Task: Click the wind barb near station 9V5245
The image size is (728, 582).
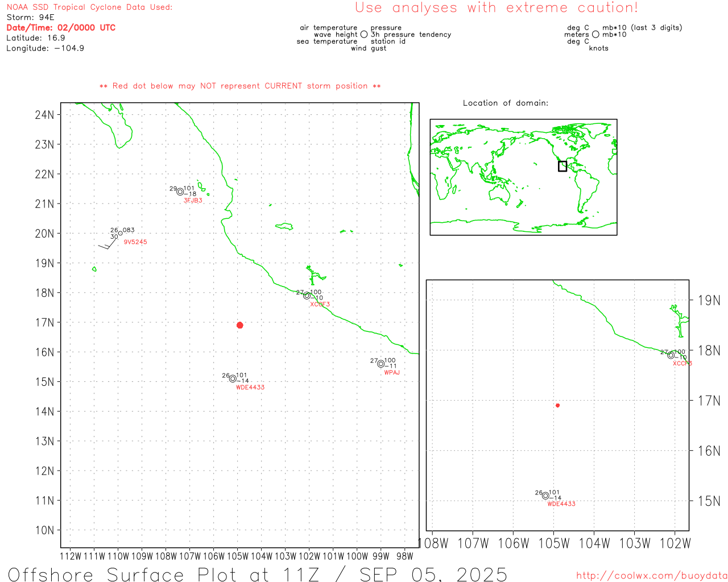Action: [x=108, y=243]
